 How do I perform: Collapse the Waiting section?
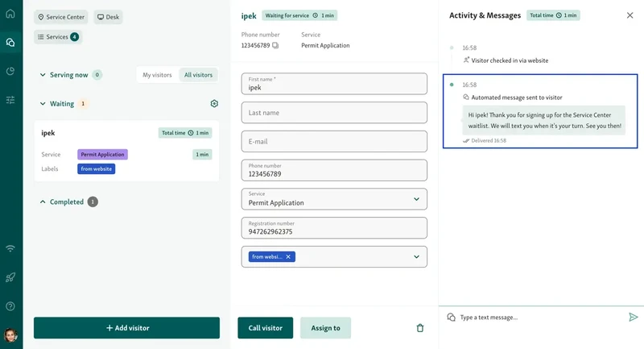pyautogui.click(x=43, y=104)
